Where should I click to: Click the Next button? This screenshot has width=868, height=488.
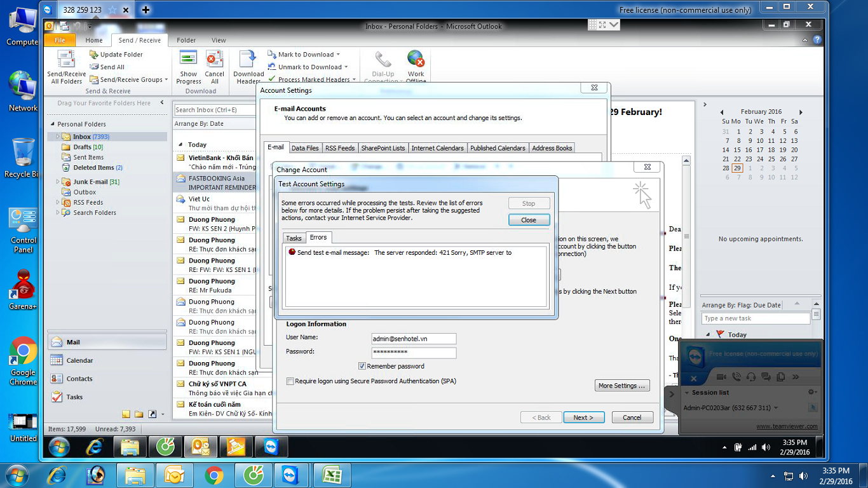583,417
